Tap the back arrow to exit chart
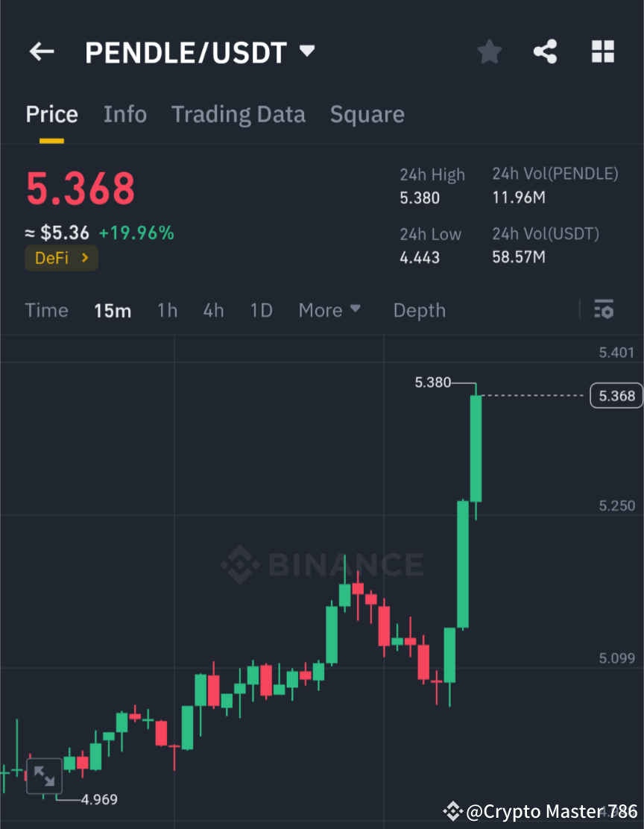644x829 pixels. [41, 51]
